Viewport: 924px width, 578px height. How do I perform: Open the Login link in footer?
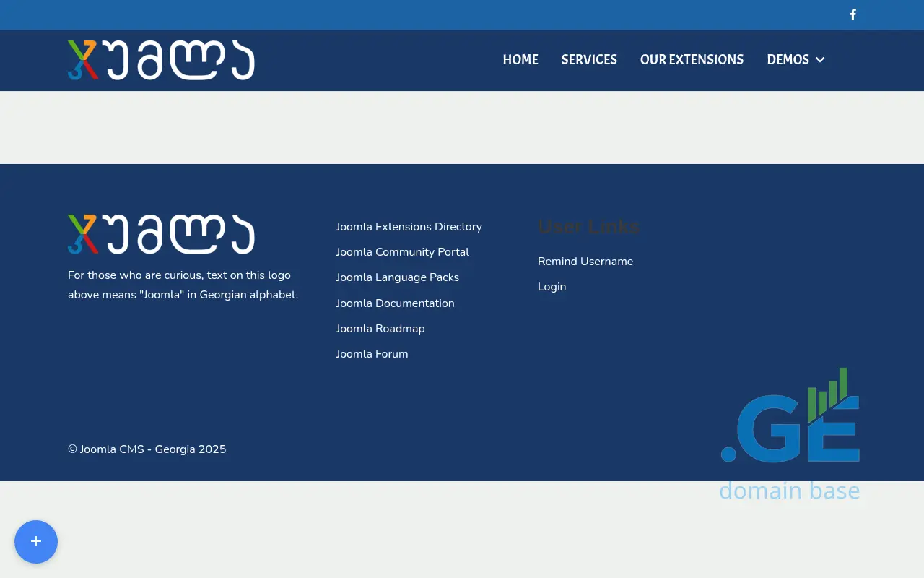552,287
